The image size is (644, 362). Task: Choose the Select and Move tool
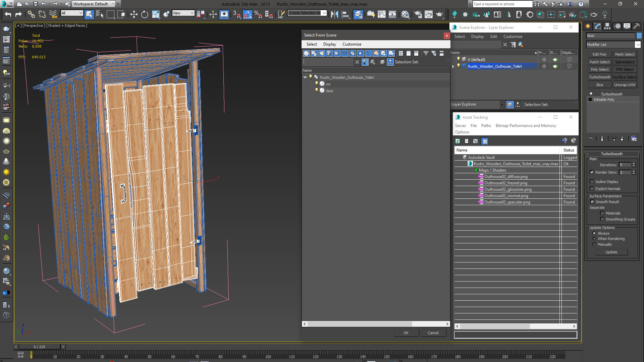pyautogui.click(x=134, y=14)
